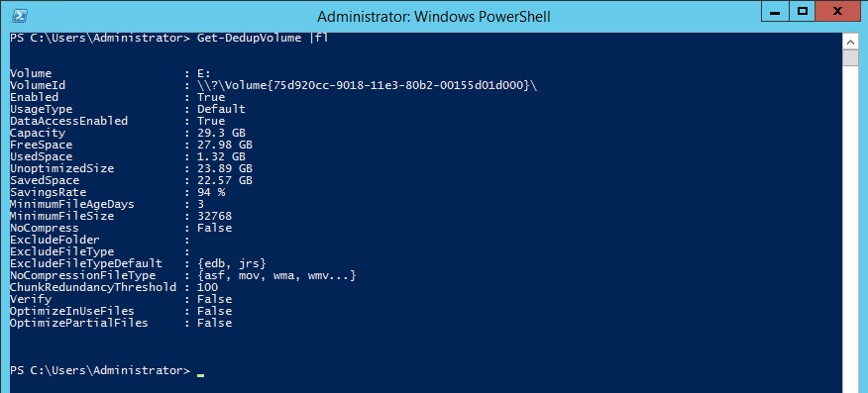Click the NoCompressionFileType value list

276,275
